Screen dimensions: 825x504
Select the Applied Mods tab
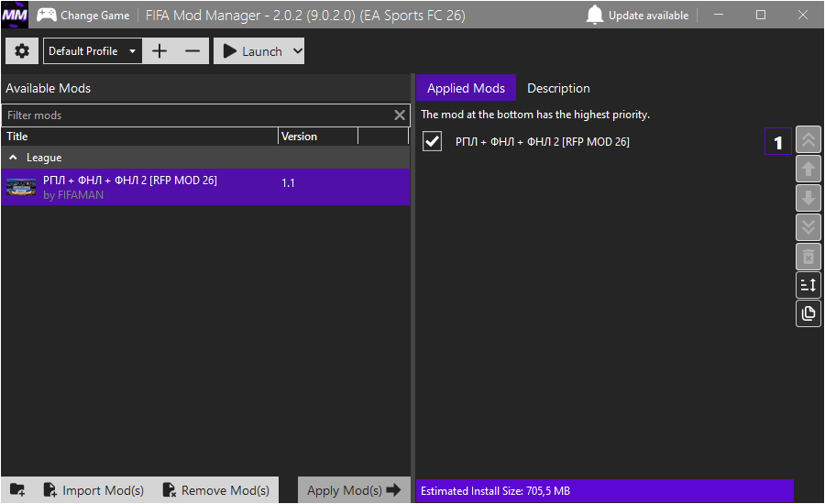point(466,88)
